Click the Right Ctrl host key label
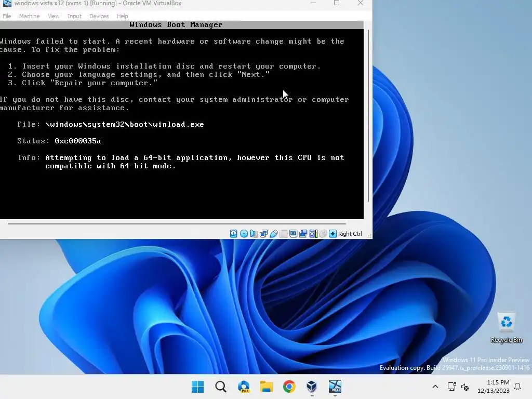The height and width of the screenshot is (399, 532). [x=350, y=234]
